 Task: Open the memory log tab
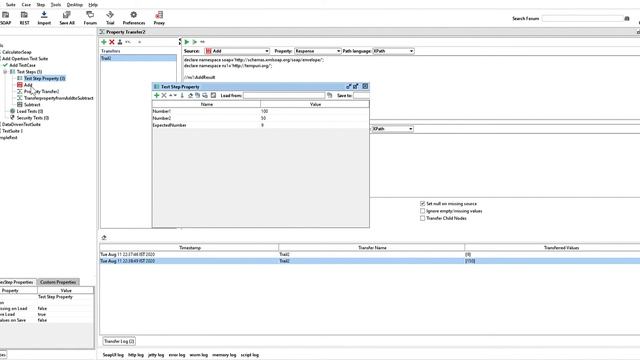224,355
